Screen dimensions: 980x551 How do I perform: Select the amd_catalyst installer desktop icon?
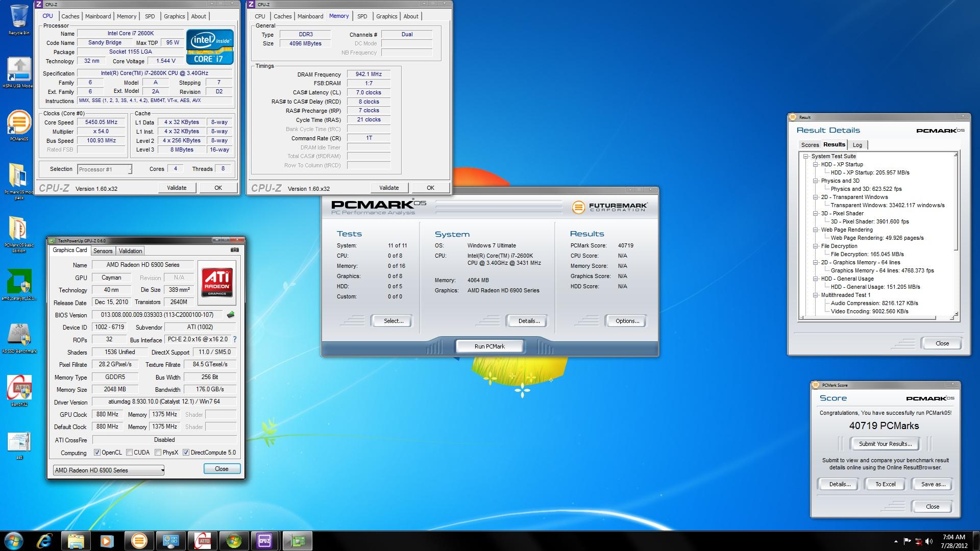pos(19,285)
